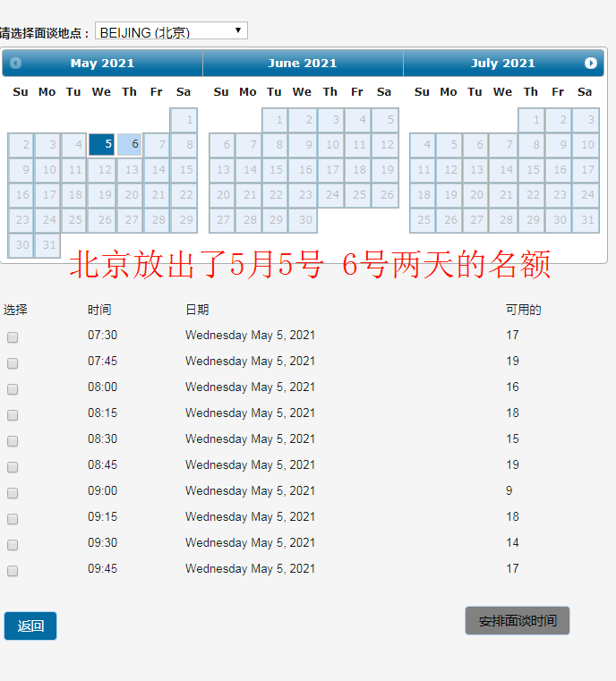Check the 09:45 time slot checkbox

tap(13, 571)
